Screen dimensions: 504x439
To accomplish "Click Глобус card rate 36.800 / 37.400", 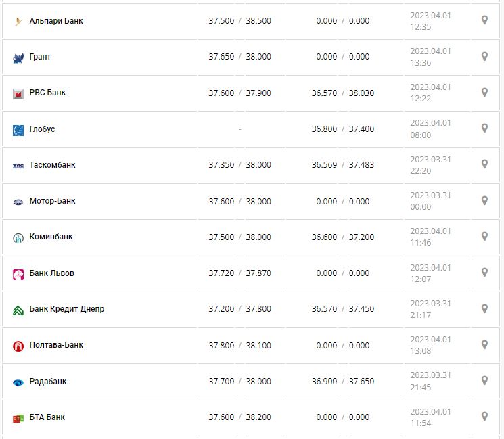I will (x=342, y=129).
